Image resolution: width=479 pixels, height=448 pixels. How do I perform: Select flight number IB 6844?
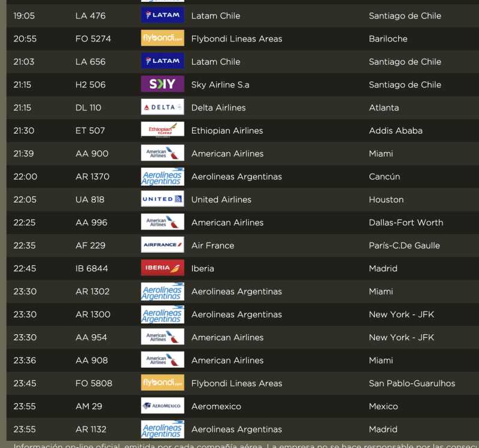92,268
